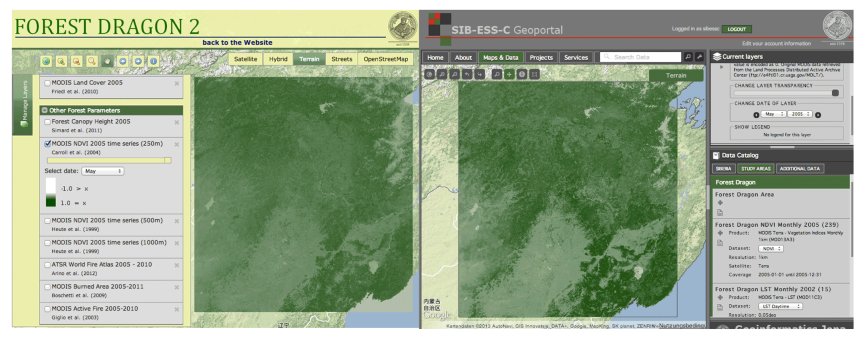This screenshot has width=868, height=347.
Task: Adjust the Change Layer Transparency slider handle
Action: point(835,93)
